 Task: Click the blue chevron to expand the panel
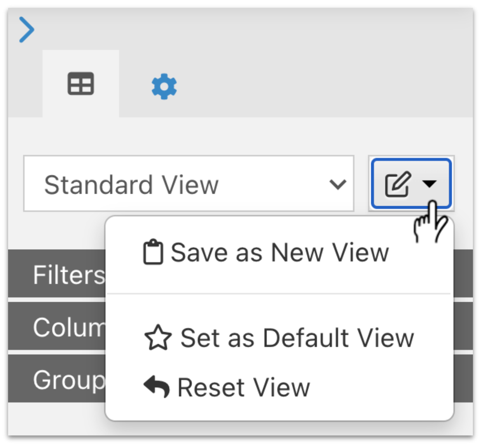(27, 30)
